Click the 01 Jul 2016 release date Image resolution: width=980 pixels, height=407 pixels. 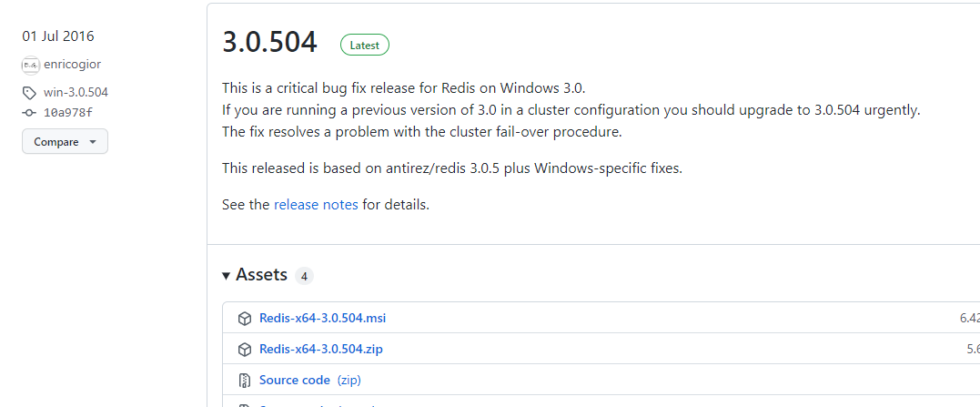(58, 36)
